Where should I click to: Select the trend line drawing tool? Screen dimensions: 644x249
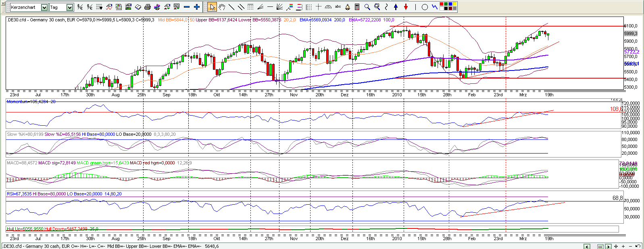pos(231,7)
